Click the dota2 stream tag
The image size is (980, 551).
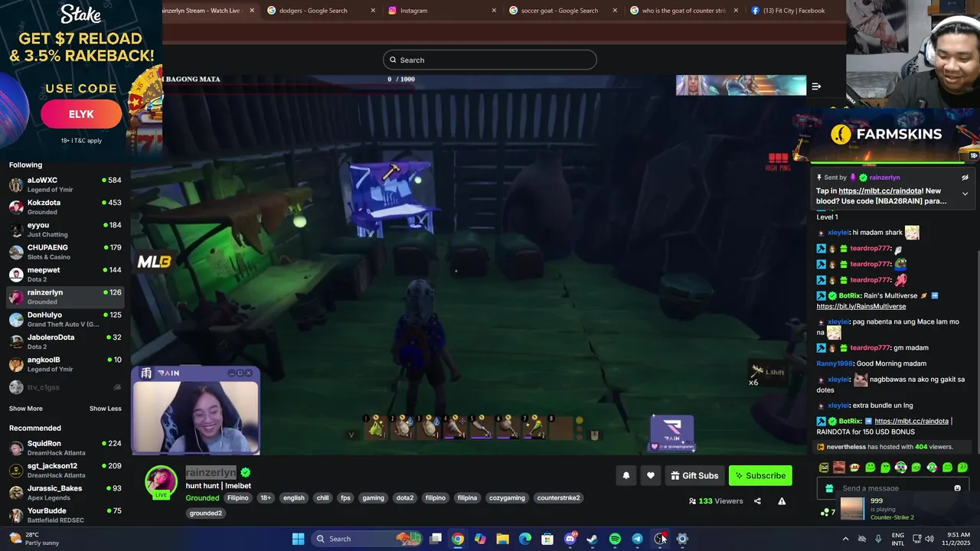(x=405, y=498)
